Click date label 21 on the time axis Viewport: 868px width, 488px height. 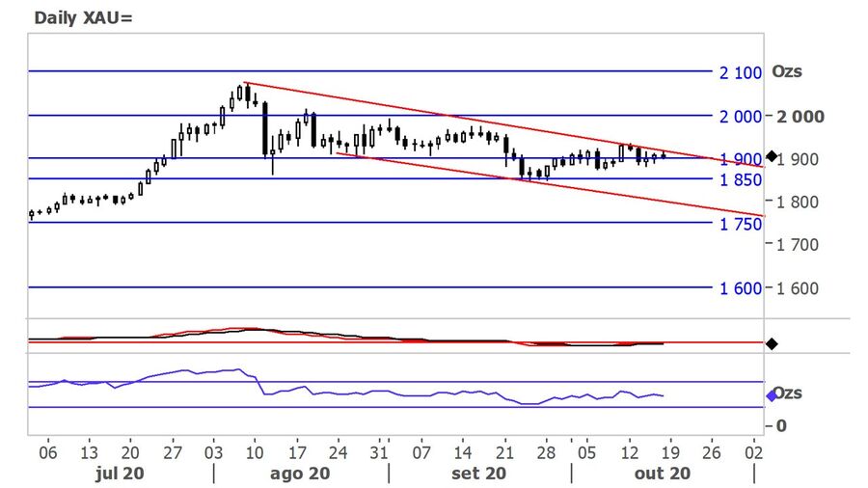pyautogui.click(x=504, y=452)
